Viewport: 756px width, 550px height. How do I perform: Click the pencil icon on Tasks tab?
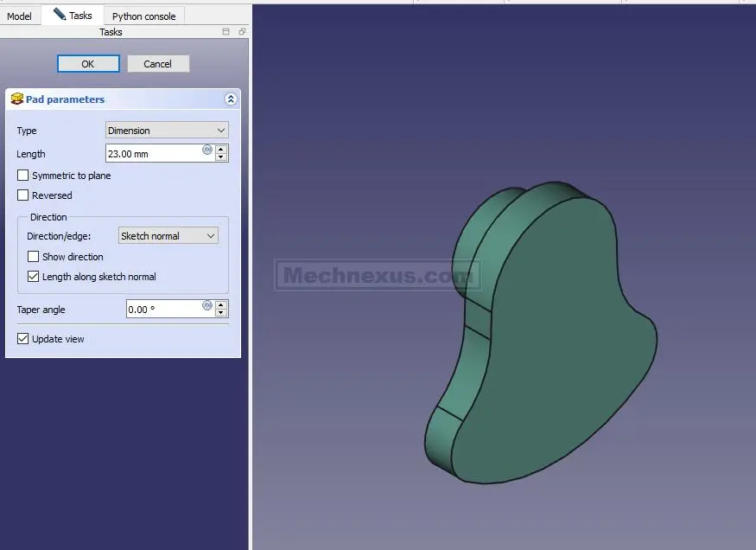60,14
